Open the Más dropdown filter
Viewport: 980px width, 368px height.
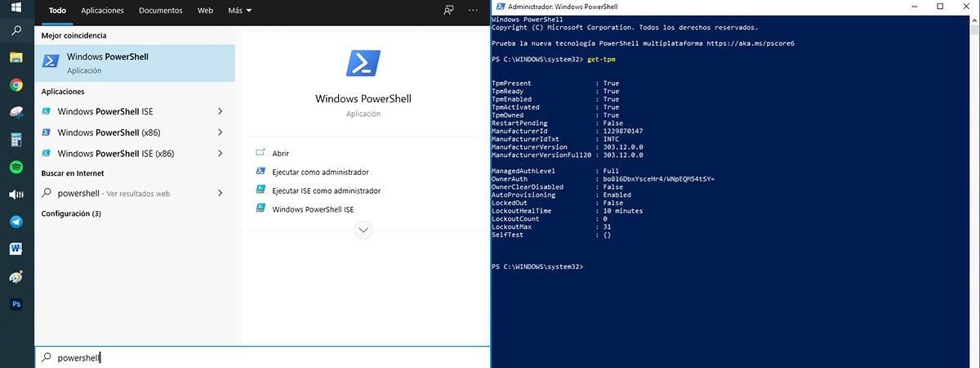(240, 11)
